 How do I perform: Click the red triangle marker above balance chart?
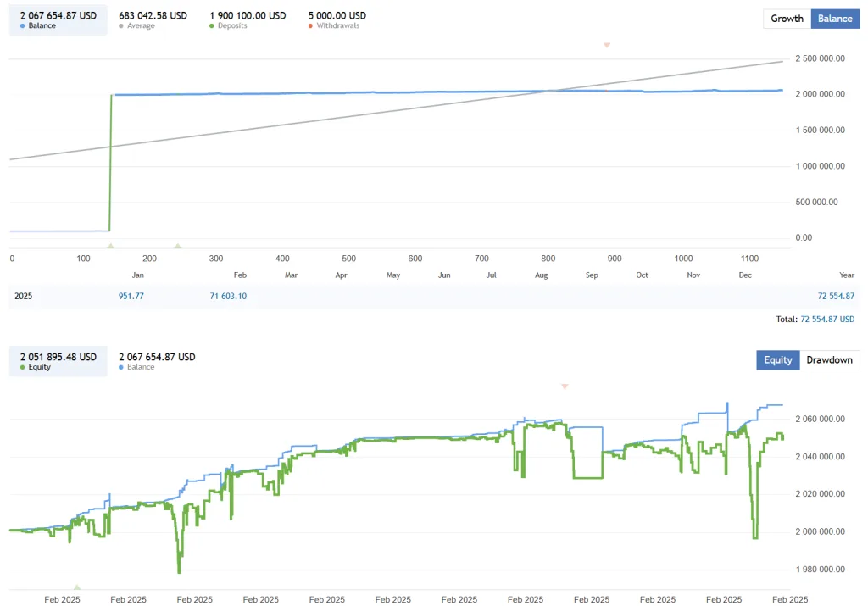pyautogui.click(x=607, y=45)
